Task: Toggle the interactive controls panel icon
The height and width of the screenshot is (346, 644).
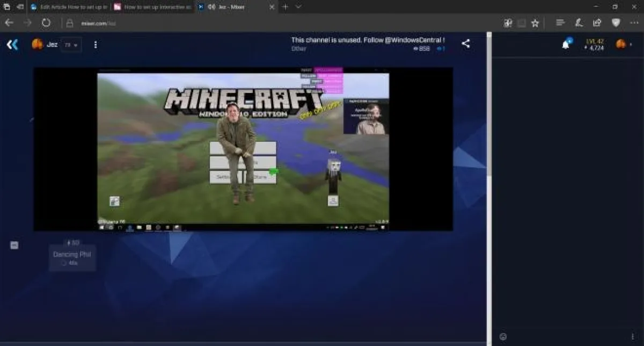Action: point(14,245)
